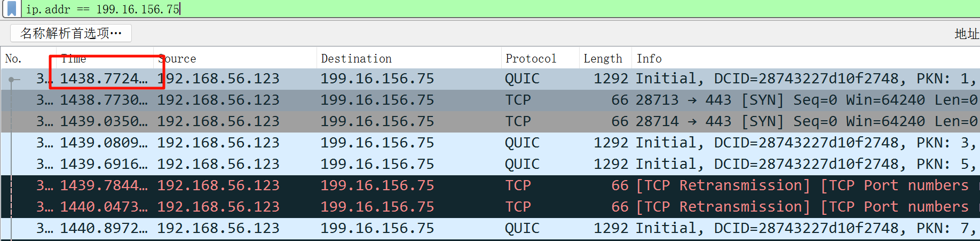Sort packets by the No. column header
The width and height of the screenshot is (980, 241).
point(14,59)
